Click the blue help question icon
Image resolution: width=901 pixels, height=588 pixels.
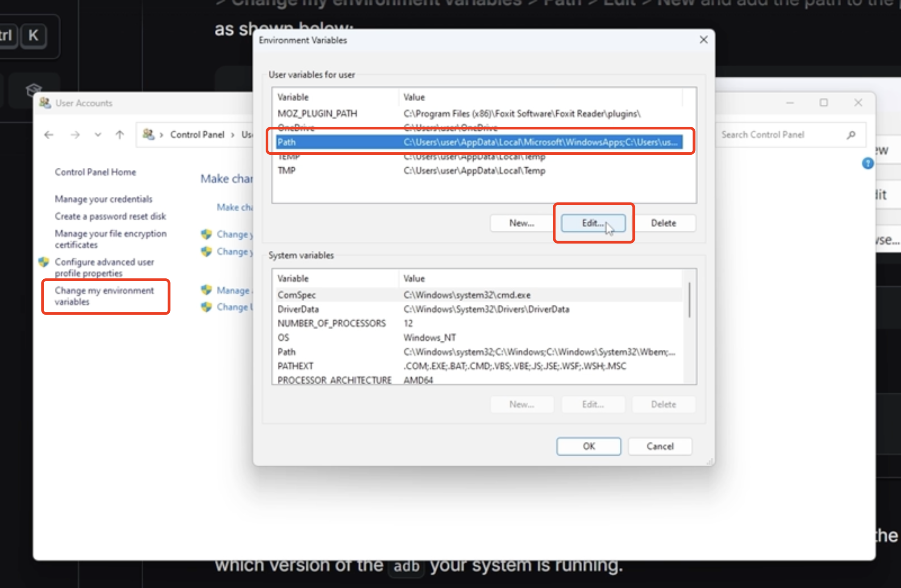tap(868, 164)
